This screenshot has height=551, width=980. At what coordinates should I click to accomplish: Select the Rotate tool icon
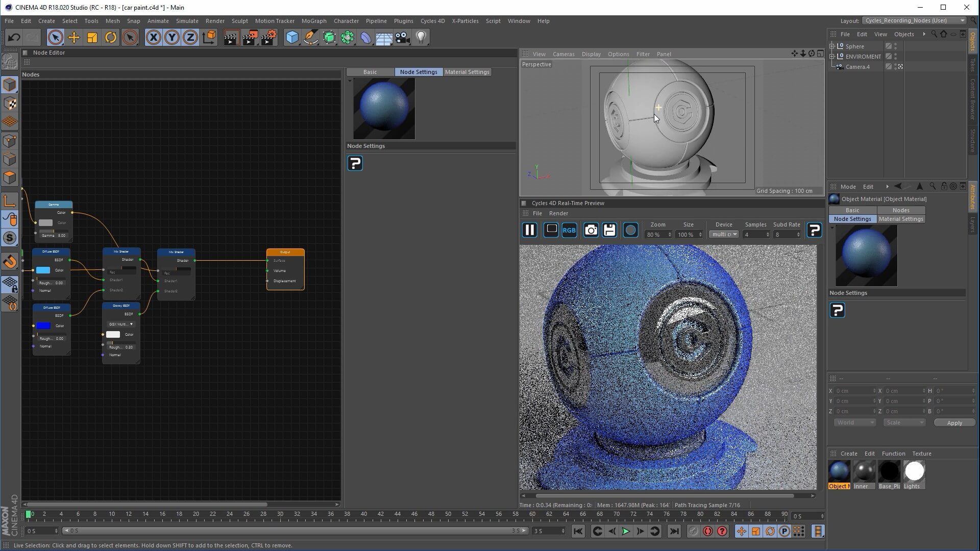[111, 37]
